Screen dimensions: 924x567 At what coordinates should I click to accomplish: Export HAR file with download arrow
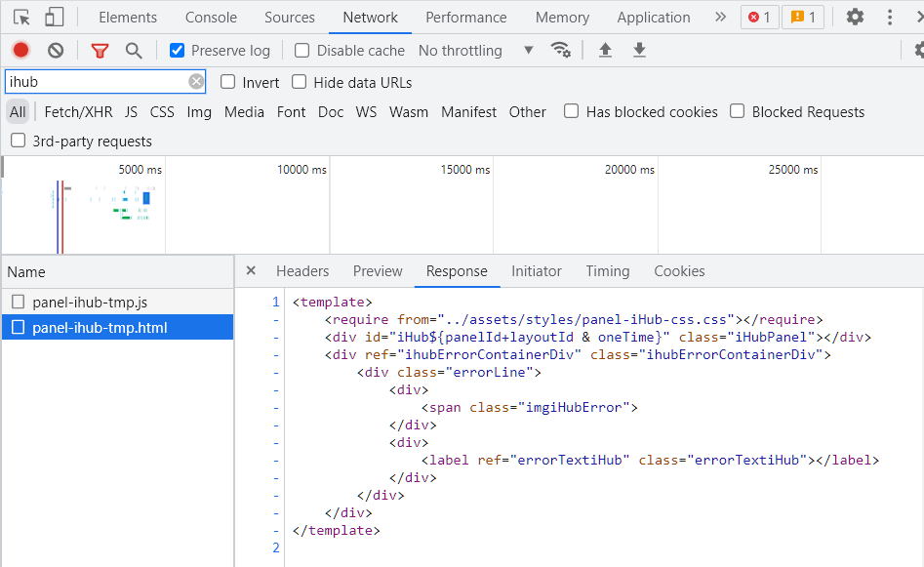639,50
